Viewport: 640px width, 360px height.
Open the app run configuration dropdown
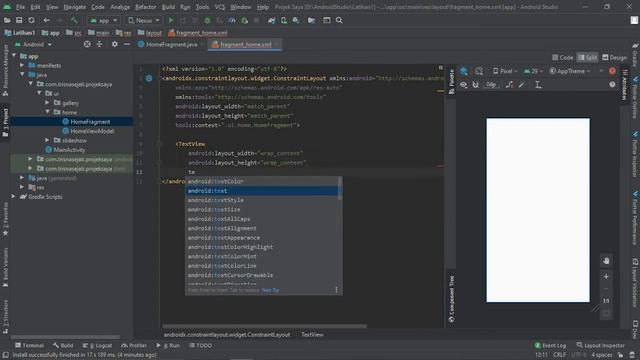104,20
